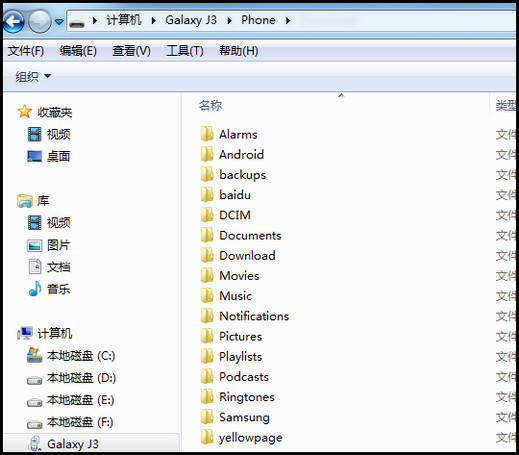Click the Pictures folder icon

coord(207,336)
